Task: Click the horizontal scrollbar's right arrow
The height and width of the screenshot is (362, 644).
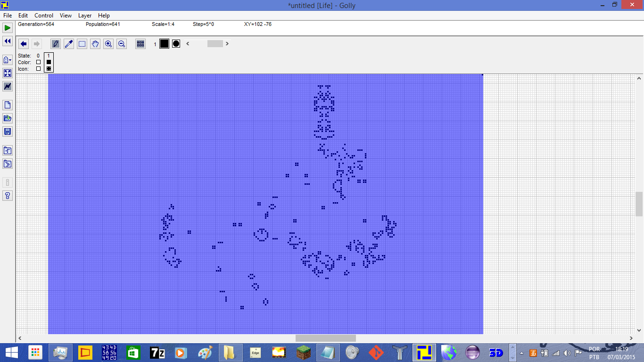Action: [632, 338]
